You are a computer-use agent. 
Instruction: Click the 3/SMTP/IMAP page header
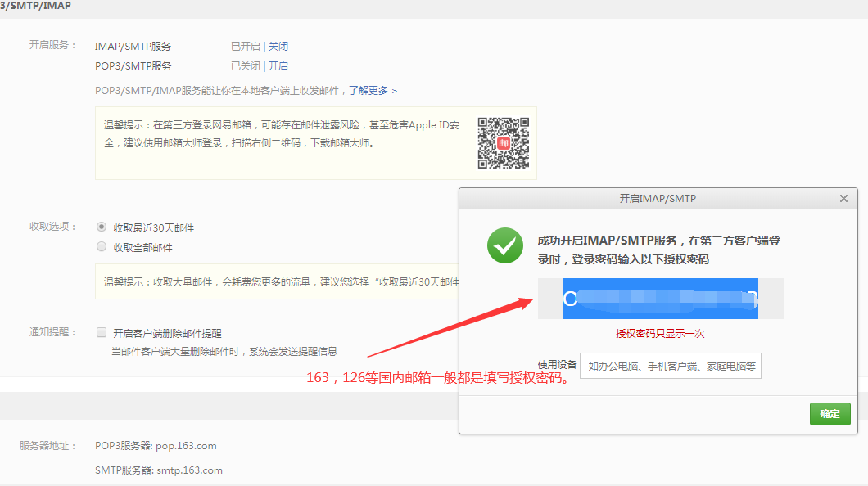coord(35,6)
